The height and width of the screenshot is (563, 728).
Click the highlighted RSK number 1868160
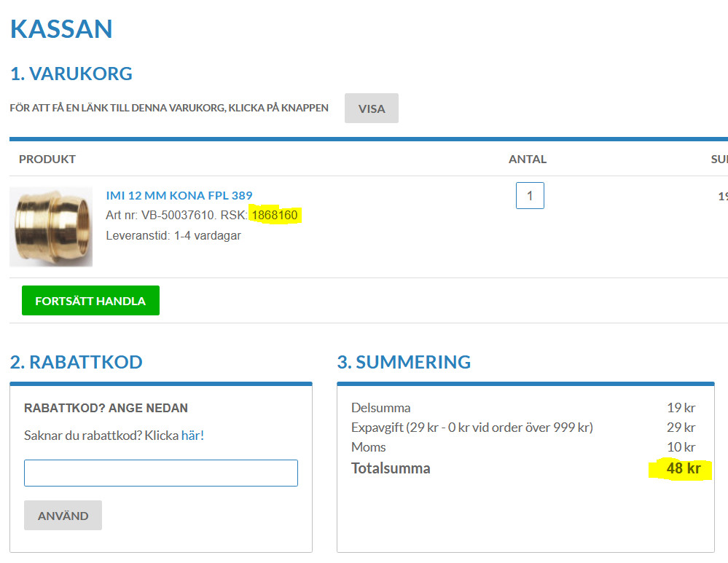click(275, 216)
